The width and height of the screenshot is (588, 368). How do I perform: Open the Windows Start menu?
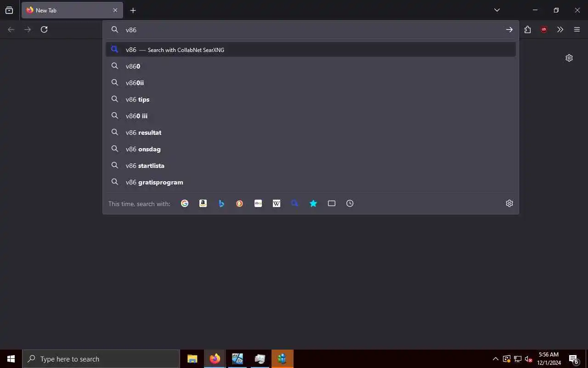coord(11,359)
